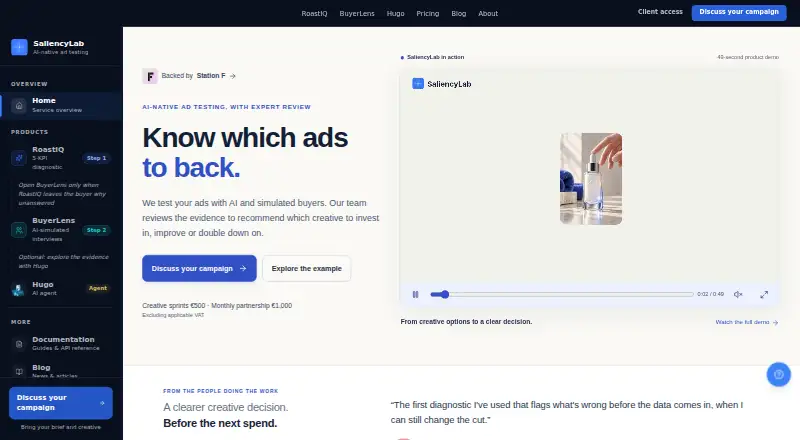Open BuyerLens AI-simulated interviews sidebar item

61,230
